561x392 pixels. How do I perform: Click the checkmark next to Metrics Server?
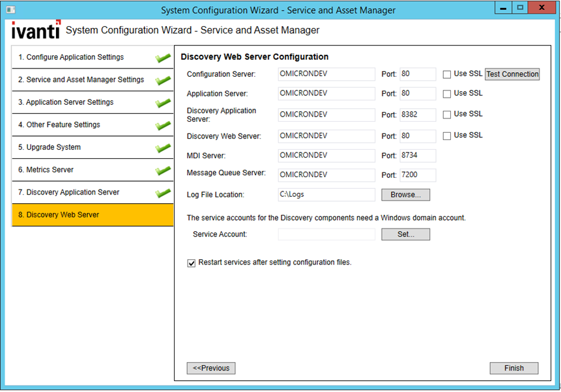(x=164, y=169)
